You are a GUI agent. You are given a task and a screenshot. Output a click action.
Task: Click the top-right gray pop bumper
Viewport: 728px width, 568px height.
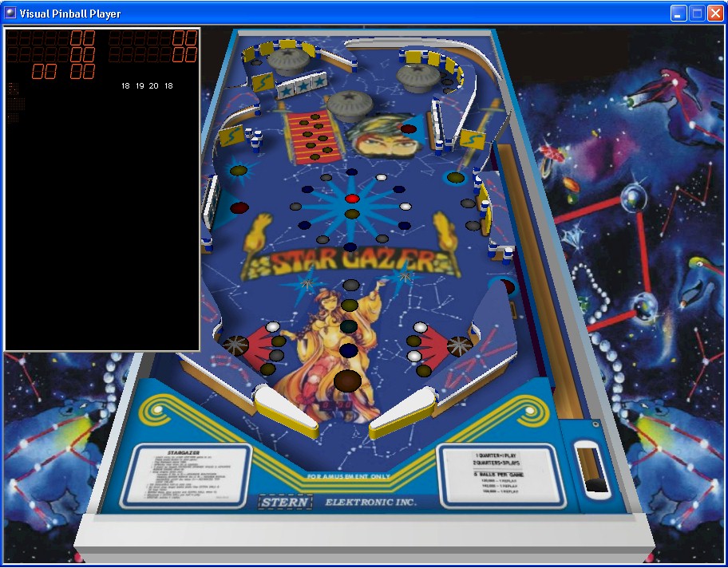(x=417, y=77)
